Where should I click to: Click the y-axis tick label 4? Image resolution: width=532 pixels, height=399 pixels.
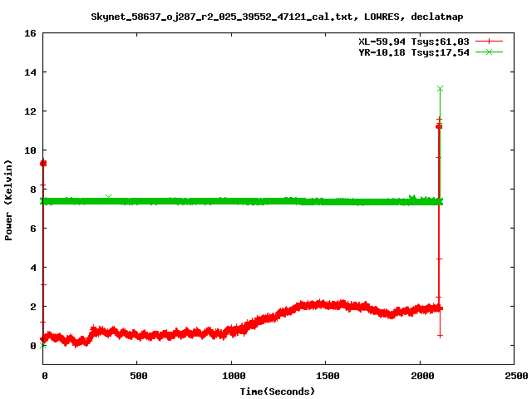point(33,268)
